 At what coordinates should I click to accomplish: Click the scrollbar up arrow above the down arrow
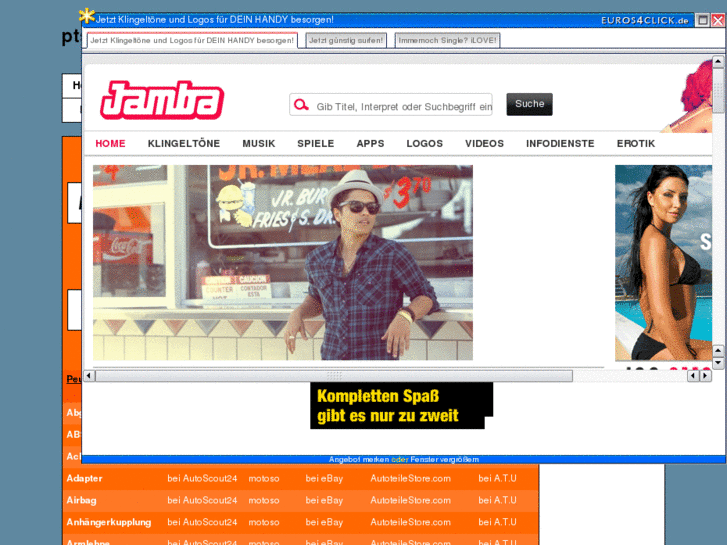pos(718,351)
